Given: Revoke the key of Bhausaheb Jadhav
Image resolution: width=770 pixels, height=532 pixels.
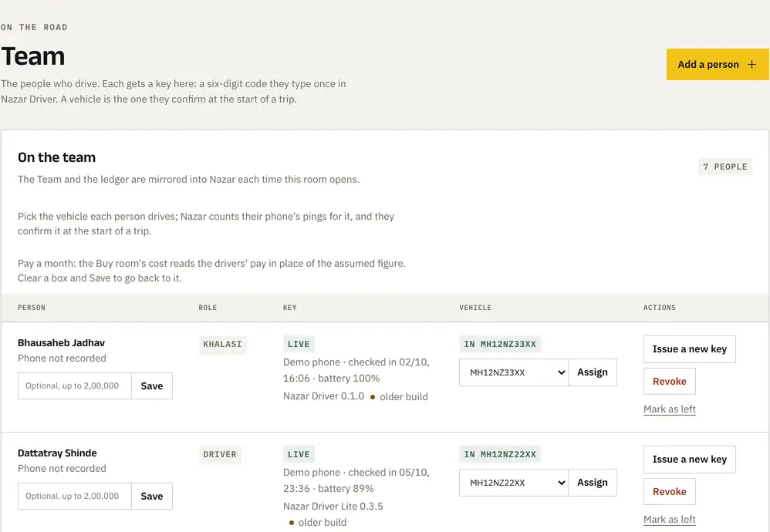Looking at the screenshot, I should (670, 382).
